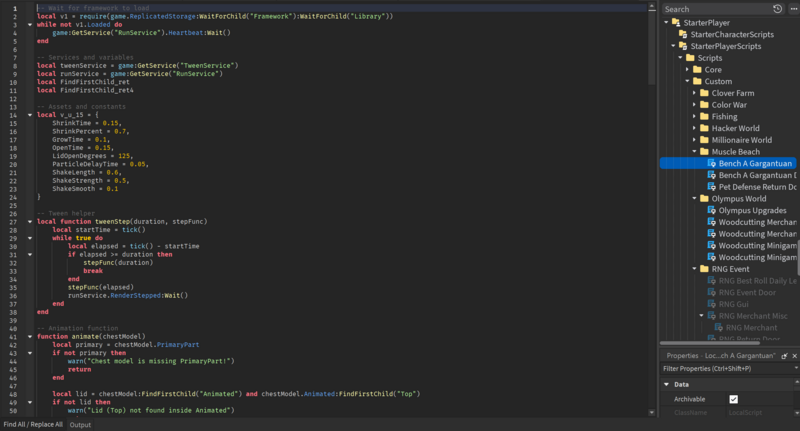Click the Explorer search field
The width and height of the screenshot is (800, 431).
point(715,9)
